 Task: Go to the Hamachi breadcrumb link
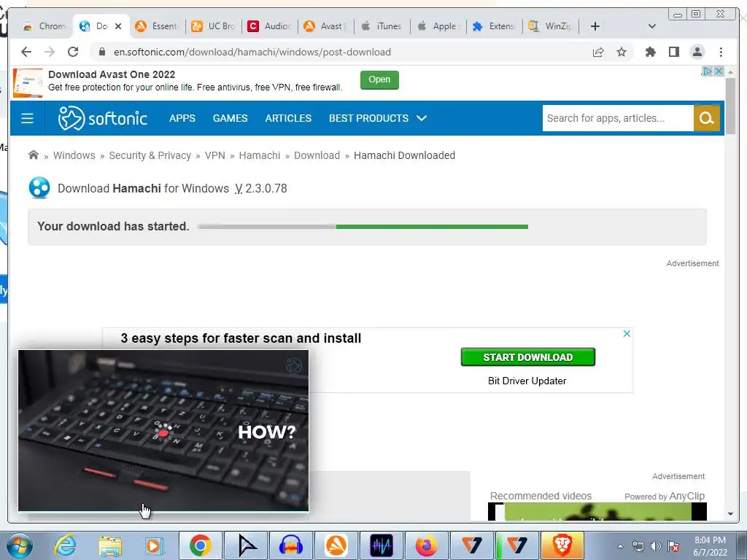click(260, 155)
